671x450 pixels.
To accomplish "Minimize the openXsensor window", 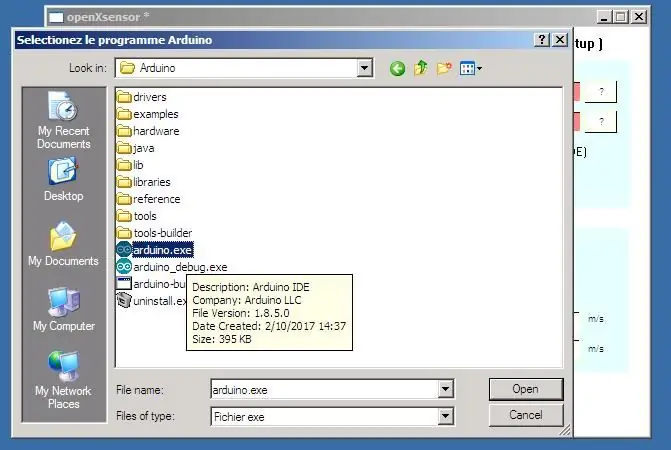I will 603,17.
